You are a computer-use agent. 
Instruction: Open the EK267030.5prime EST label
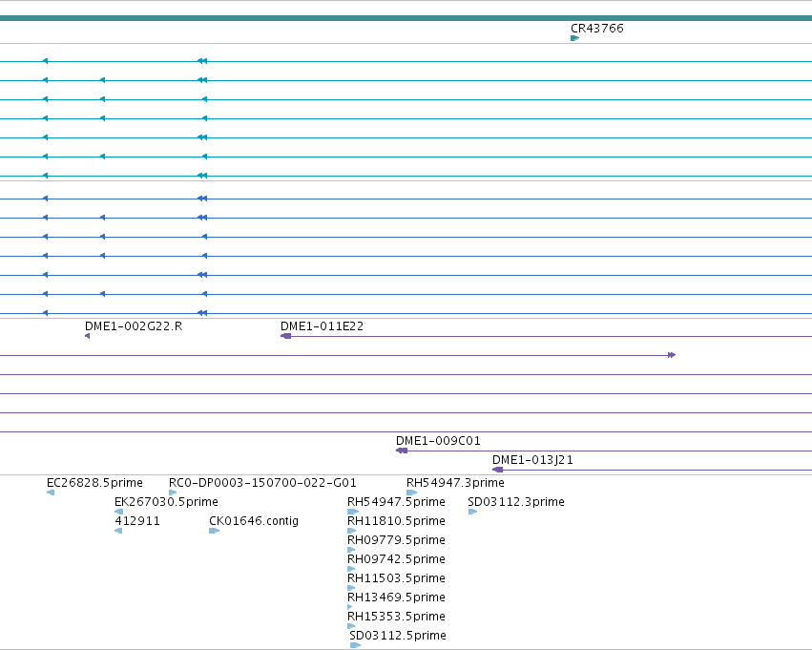[166, 502]
